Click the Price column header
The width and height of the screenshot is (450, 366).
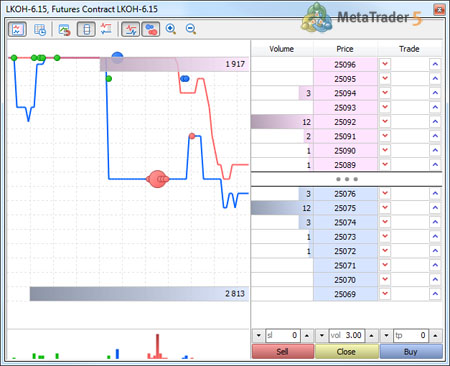click(x=345, y=49)
